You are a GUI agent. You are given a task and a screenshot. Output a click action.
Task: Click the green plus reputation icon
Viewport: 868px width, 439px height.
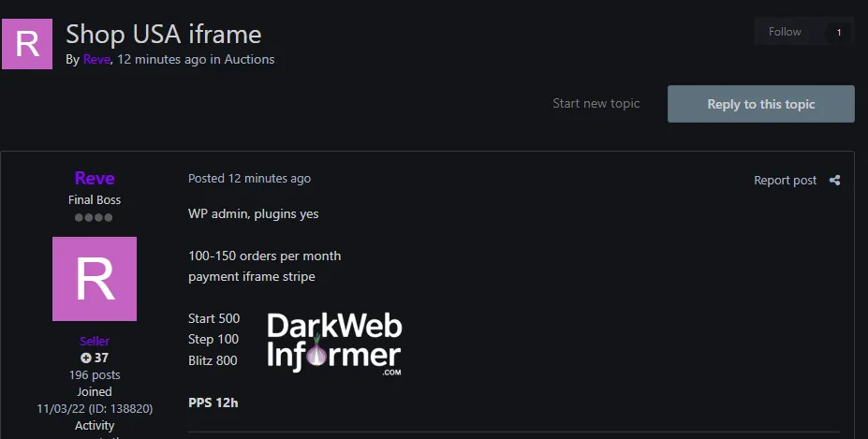(86, 358)
